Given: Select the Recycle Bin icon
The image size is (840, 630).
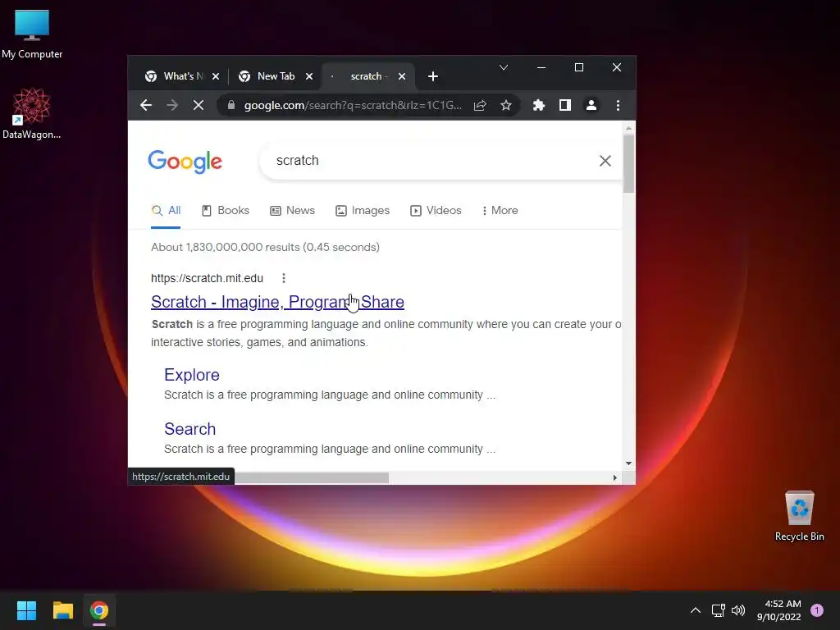Looking at the screenshot, I should [x=799, y=515].
